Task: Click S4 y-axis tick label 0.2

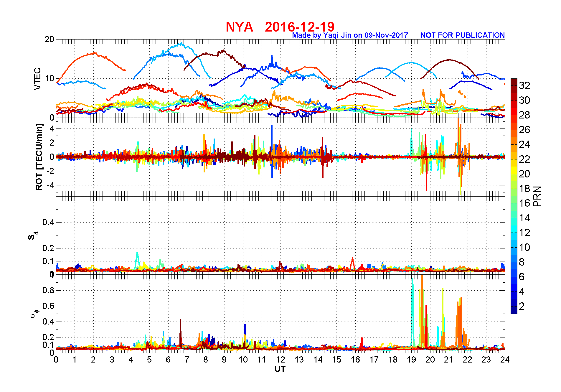Action: click(x=48, y=248)
